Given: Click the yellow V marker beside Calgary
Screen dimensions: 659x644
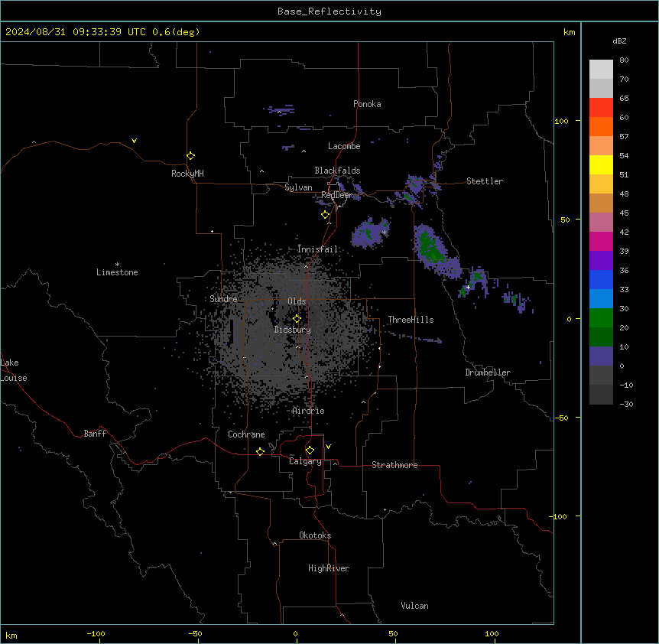Looking at the screenshot, I should (x=328, y=447).
